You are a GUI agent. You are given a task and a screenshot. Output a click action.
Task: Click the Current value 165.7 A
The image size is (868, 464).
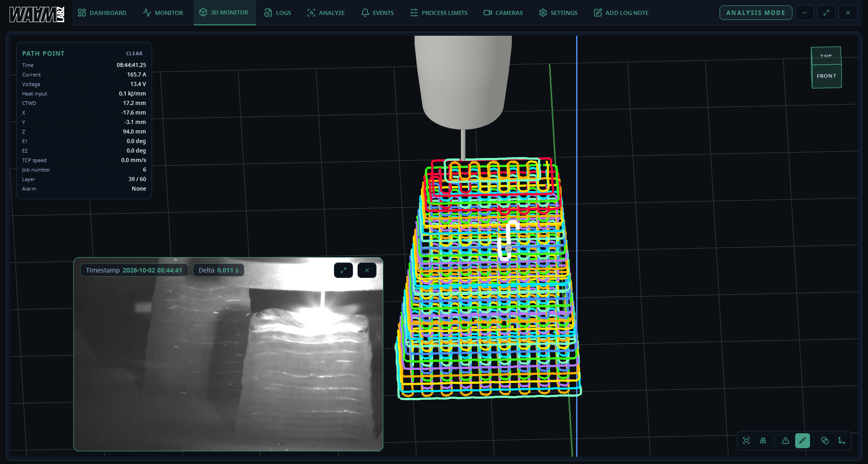(137, 75)
